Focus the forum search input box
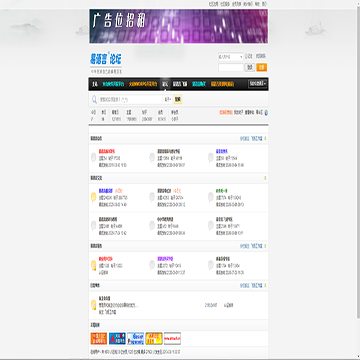 click(x=130, y=99)
